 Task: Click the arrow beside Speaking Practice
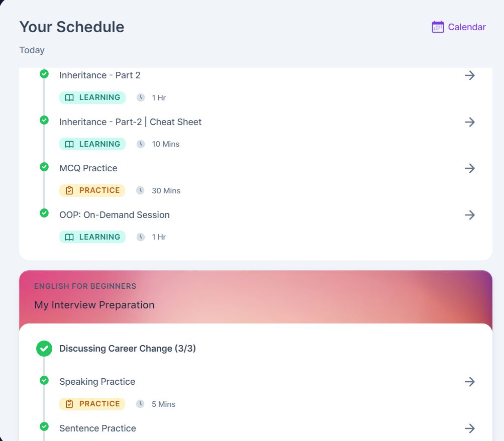470,382
